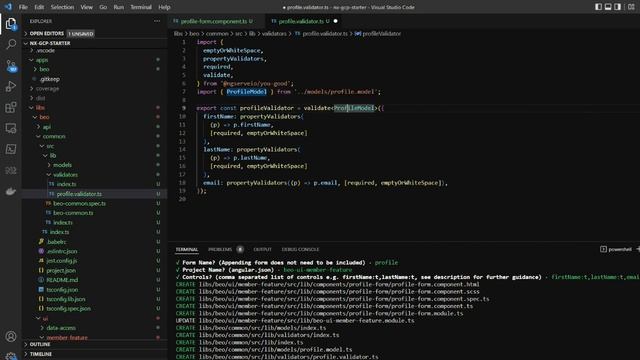This screenshot has width=640, height=360.
Task: Click common segment in breadcrumb
Action: [217, 33]
